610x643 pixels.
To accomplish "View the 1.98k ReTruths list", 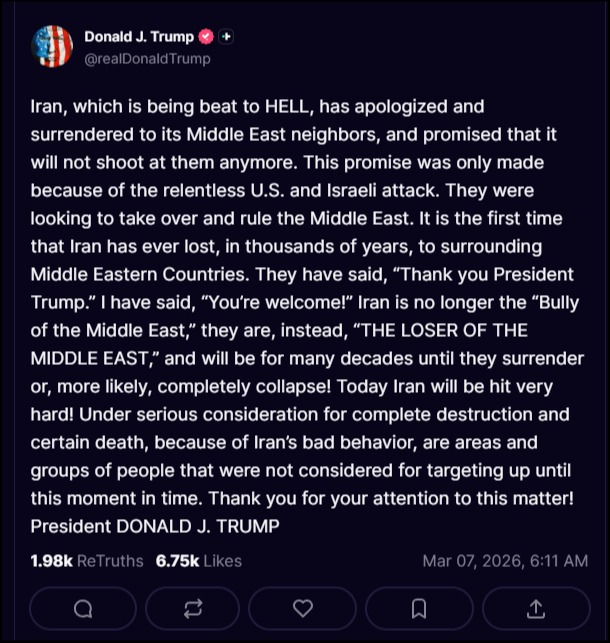I will click(x=87, y=561).
